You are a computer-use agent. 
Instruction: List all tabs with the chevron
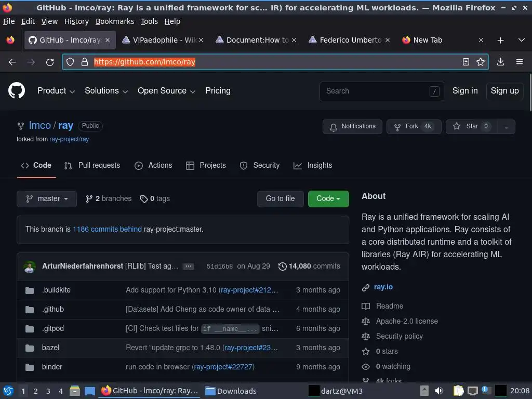point(522,40)
